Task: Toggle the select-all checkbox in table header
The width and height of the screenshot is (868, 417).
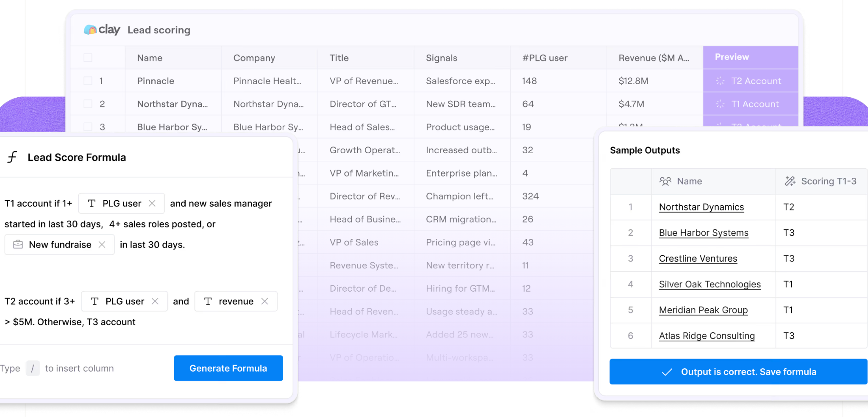Action: [88, 58]
